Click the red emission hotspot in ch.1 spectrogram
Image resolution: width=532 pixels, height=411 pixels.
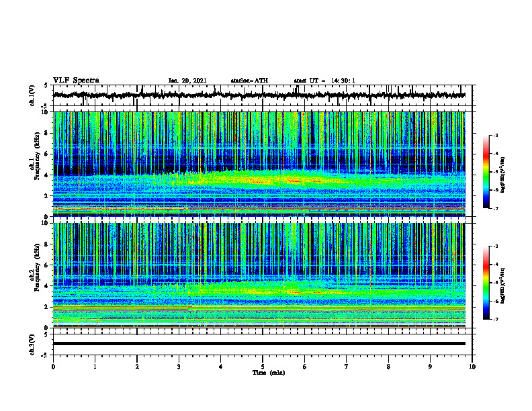pos(294,181)
